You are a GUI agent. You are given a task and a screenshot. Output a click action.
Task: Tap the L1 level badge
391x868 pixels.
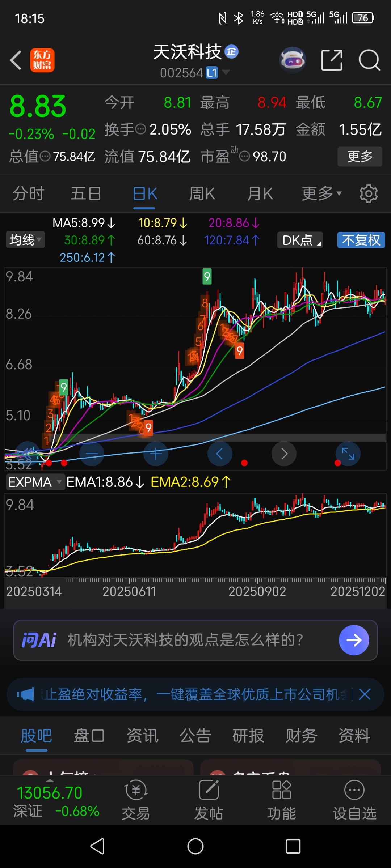pyautogui.click(x=212, y=73)
